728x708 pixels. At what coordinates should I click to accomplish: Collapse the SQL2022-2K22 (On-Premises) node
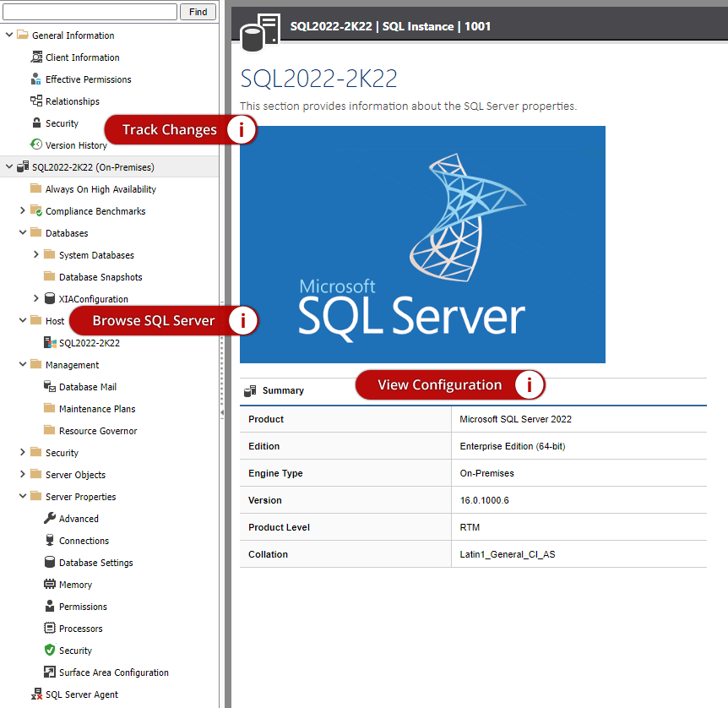point(8,166)
